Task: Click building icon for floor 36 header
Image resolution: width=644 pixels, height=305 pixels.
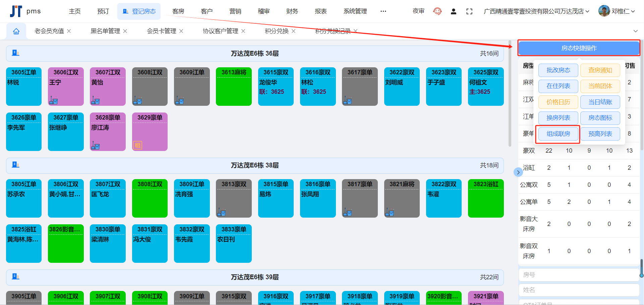Action: tap(15, 53)
